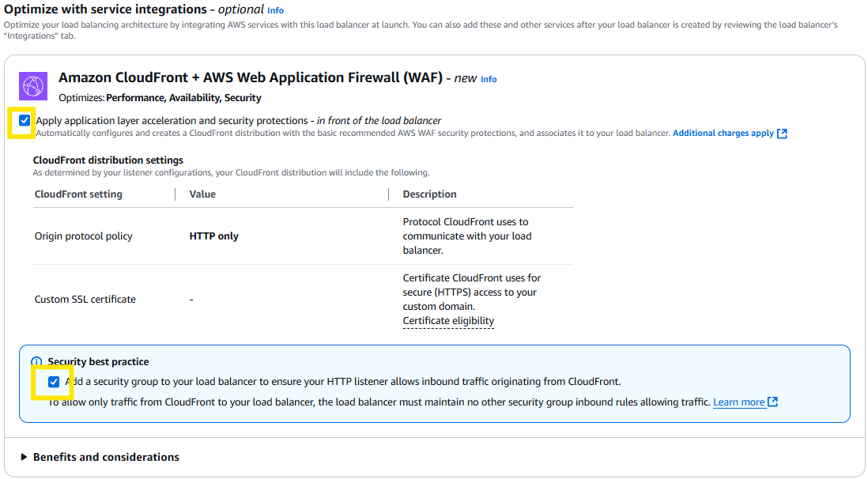Open Info link next to Optimize with service integrations
868x479 pixels.
point(276,10)
